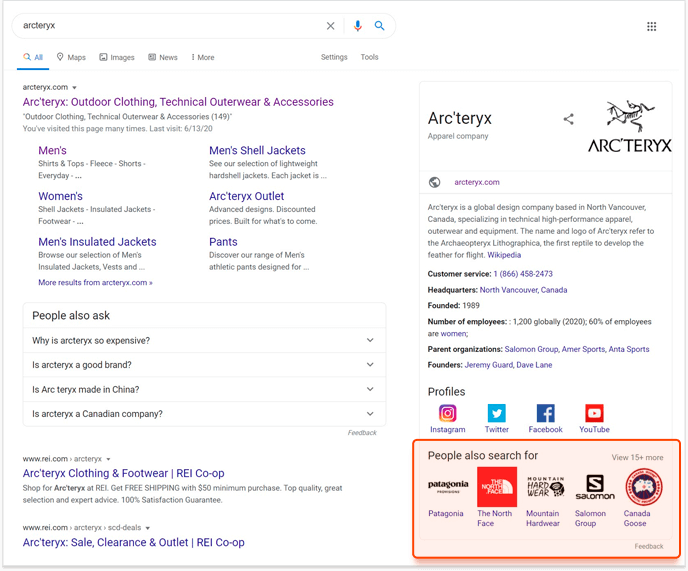This screenshot has width=688, height=571.
Task: Open the Patagonia text link
Action: (446, 514)
